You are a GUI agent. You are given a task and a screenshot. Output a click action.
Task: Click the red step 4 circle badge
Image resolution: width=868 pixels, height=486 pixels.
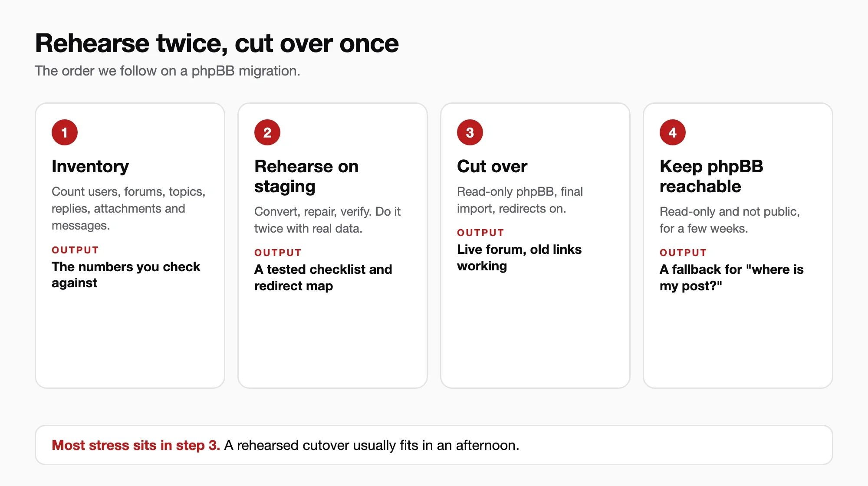tap(673, 132)
